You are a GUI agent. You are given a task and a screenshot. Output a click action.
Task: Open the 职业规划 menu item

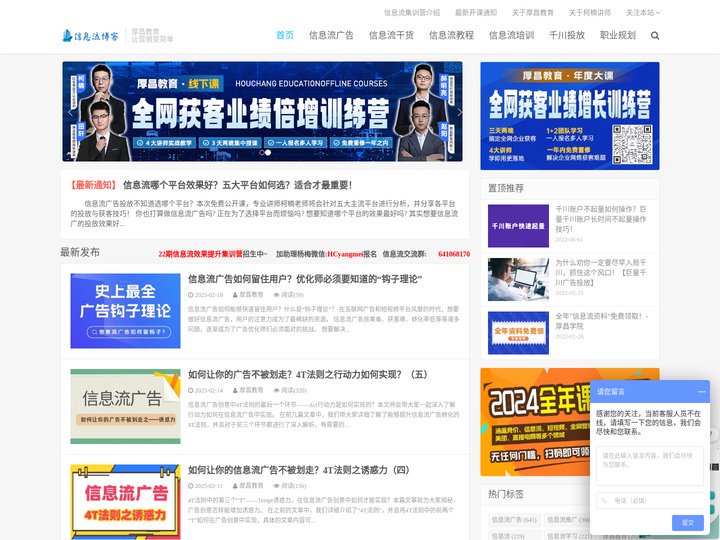tap(618, 35)
